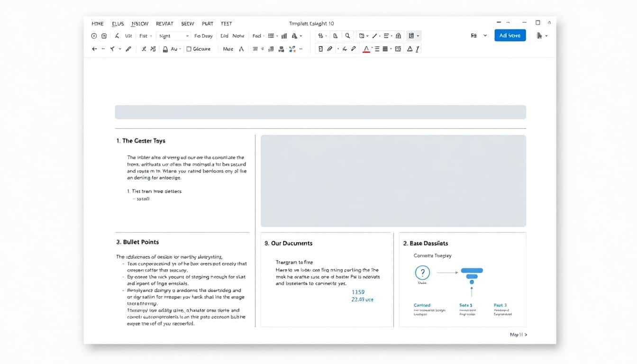Click the grid table icon
Image resolution: width=637 pixels, height=364 pixels.
[398, 49]
